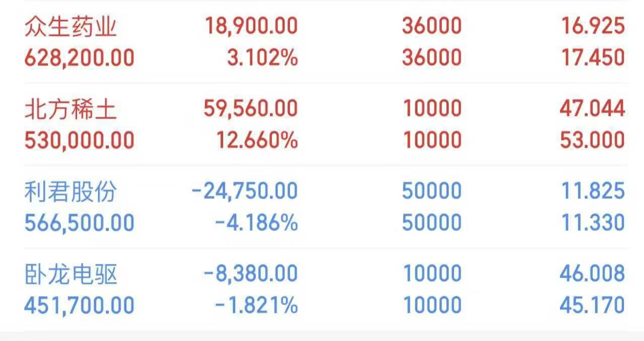
Task: Select the 45.170 current price
Action: pos(592,305)
